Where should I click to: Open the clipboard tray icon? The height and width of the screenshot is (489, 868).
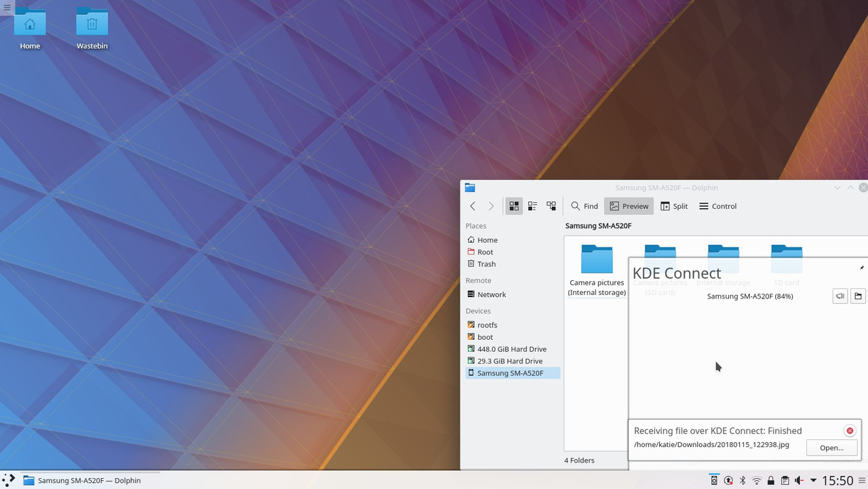[785, 481]
